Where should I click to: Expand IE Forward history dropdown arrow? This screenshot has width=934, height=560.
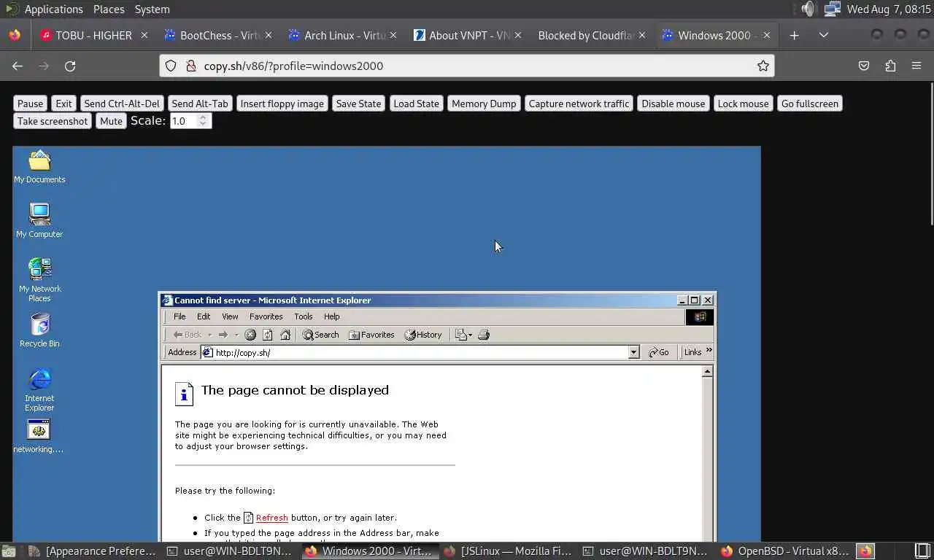pos(236,335)
